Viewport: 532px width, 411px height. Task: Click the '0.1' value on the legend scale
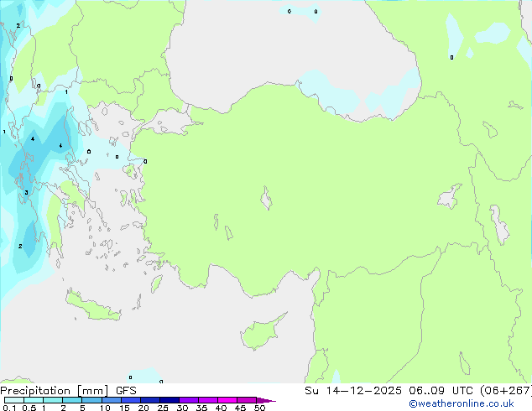(x=8, y=408)
